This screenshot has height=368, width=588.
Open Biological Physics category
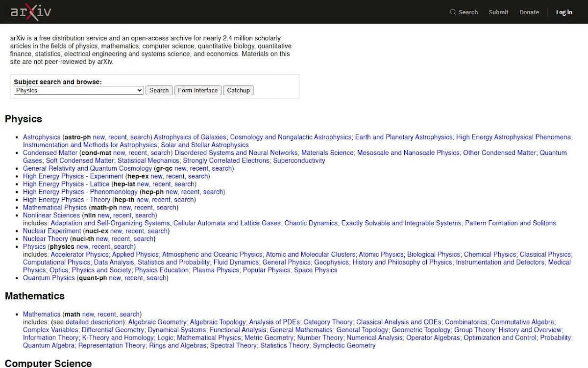tap(434, 255)
